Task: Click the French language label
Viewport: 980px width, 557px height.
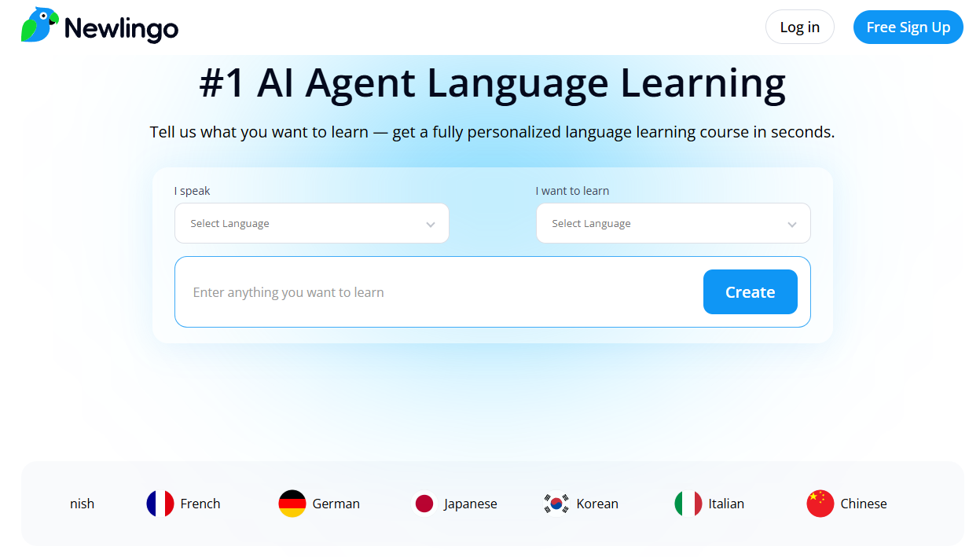Action: (200, 504)
